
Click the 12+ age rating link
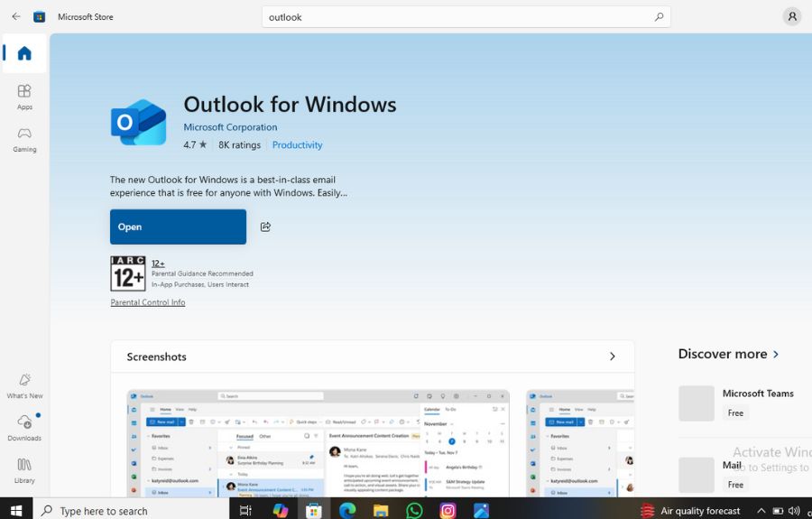coord(158,264)
